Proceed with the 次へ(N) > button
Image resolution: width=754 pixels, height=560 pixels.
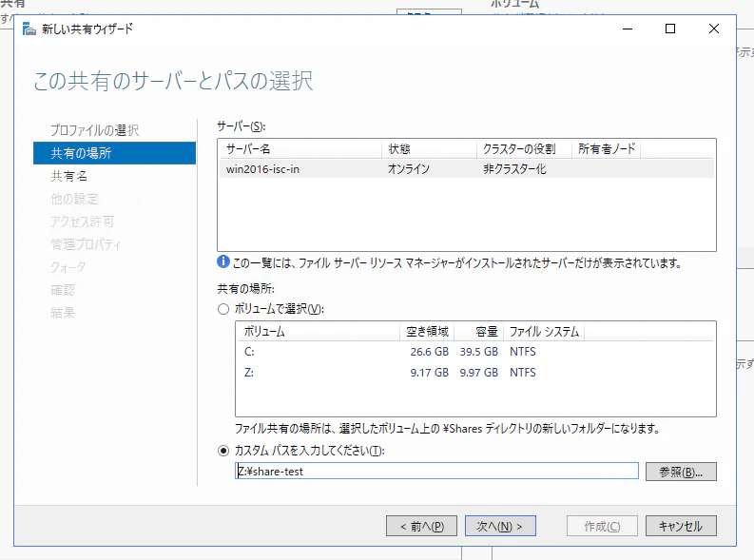500,526
